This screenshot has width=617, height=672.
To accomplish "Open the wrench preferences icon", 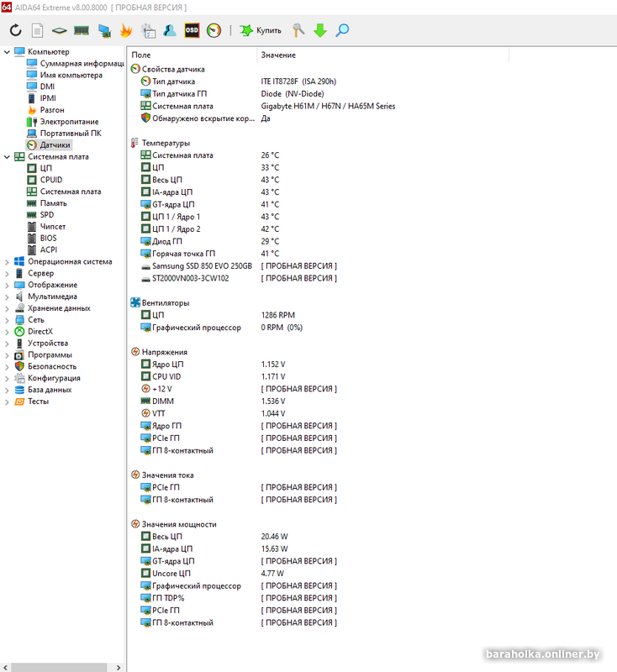I will coord(298,30).
